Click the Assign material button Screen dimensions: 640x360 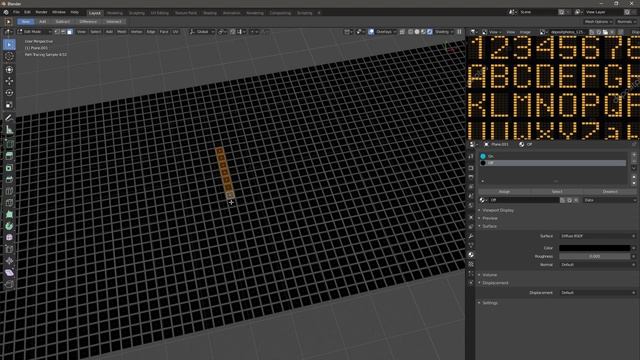pos(504,191)
